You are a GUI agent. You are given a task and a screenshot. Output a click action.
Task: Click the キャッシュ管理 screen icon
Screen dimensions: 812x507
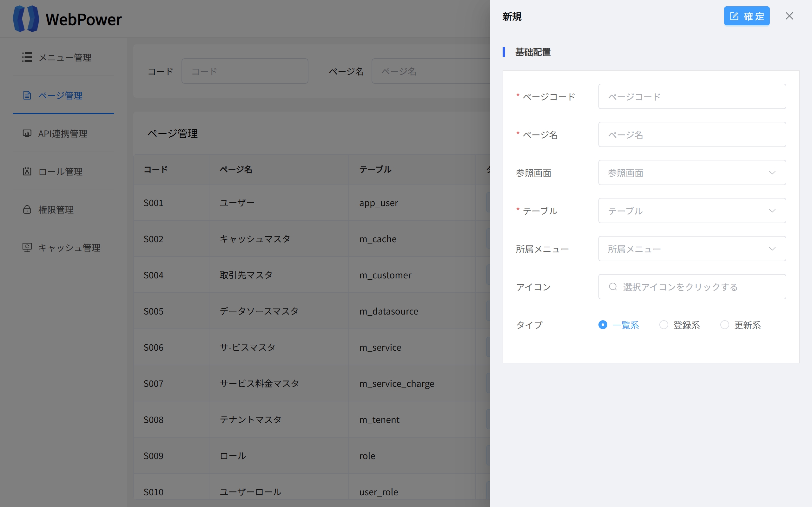[27, 247]
